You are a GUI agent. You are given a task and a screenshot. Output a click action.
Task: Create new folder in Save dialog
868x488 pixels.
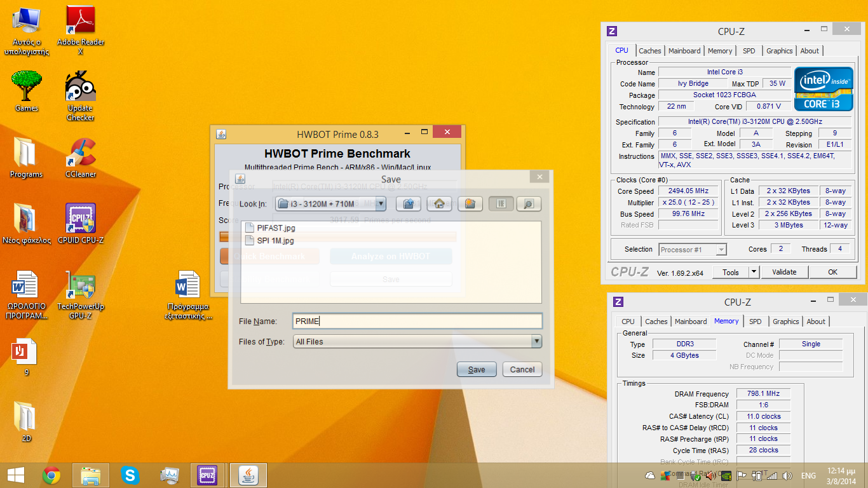470,204
